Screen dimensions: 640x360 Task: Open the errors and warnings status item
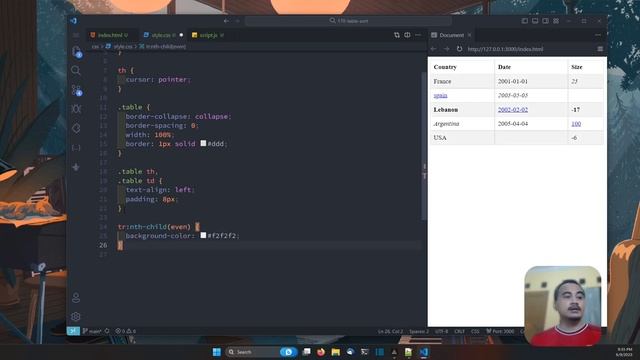tap(126, 331)
